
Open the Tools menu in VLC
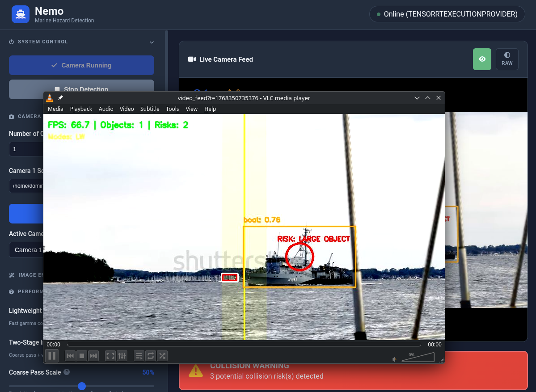[x=172, y=109]
